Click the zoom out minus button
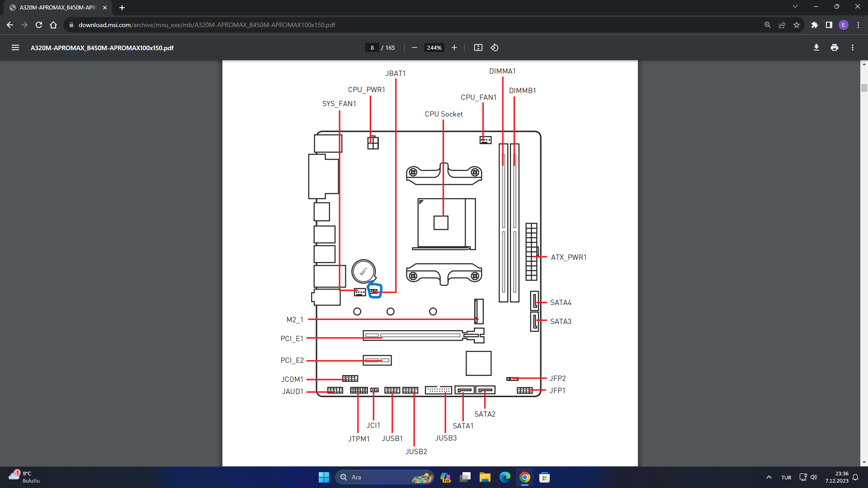Viewport: 868px width, 488px height. point(414,47)
